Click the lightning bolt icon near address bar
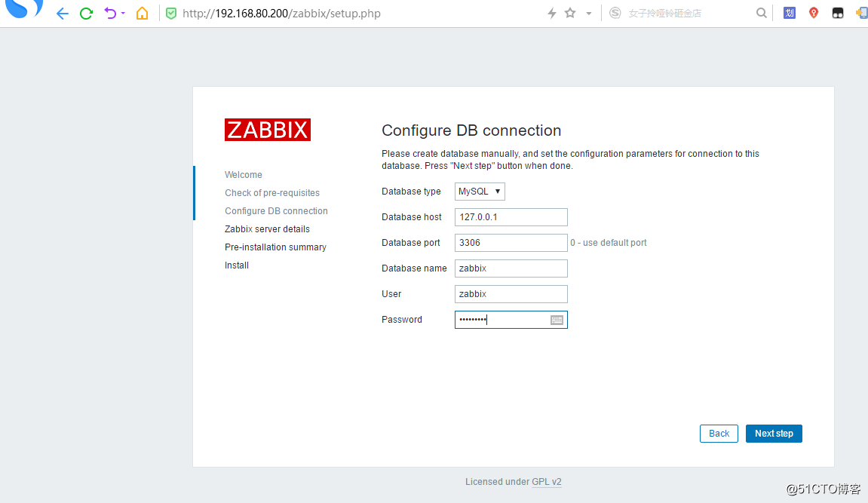 coord(554,13)
